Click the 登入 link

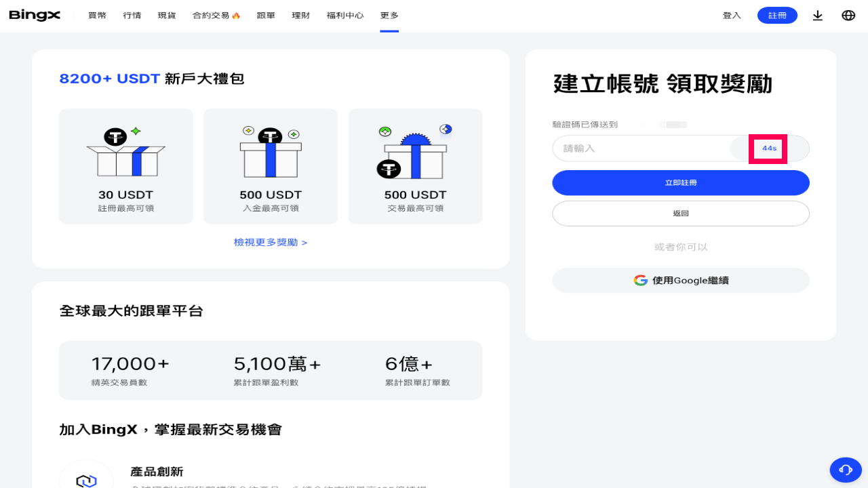[x=732, y=16]
